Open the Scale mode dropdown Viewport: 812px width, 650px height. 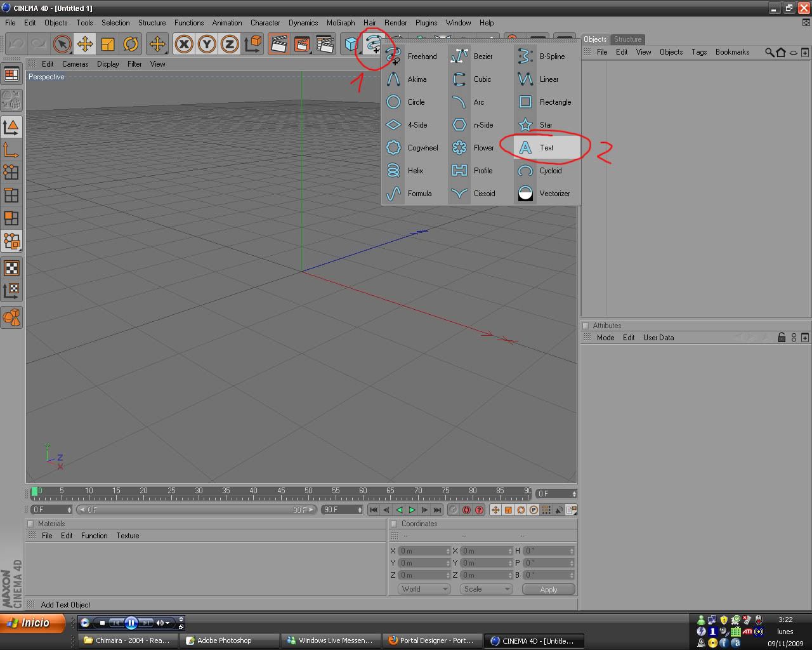tap(487, 589)
